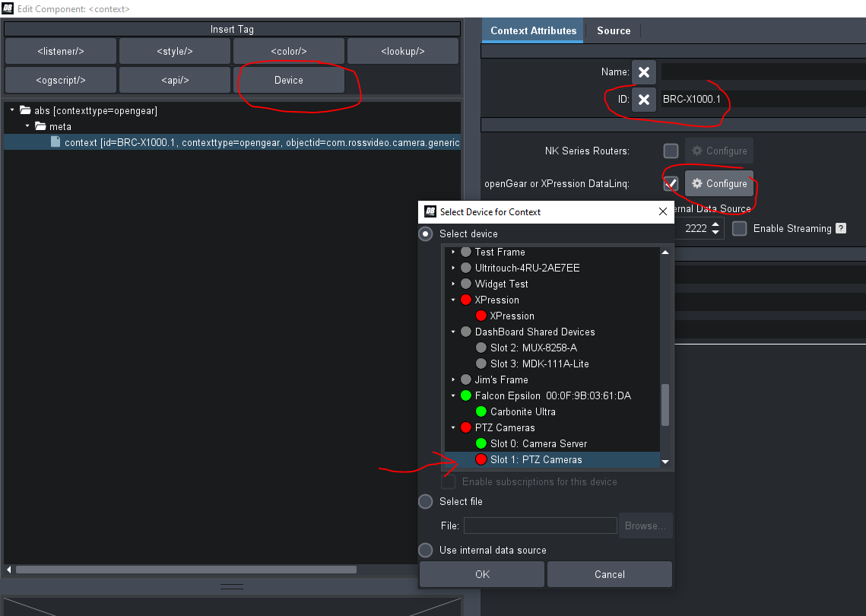Click the Jim's Frame gray status icon
Image resolution: width=866 pixels, height=616 pixels.
(x=465, y=380)
